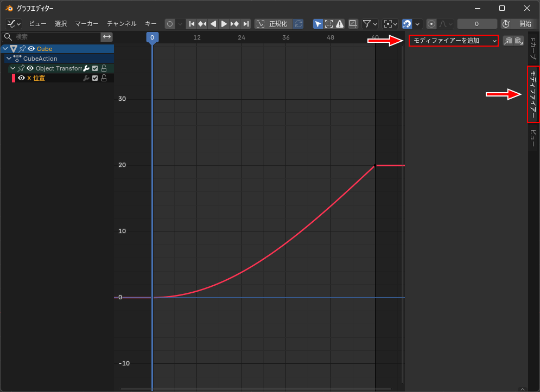Screen dimensions: 540x392
Task: Click the proportional editing circle icon
Action: click(x=431, y=24)
